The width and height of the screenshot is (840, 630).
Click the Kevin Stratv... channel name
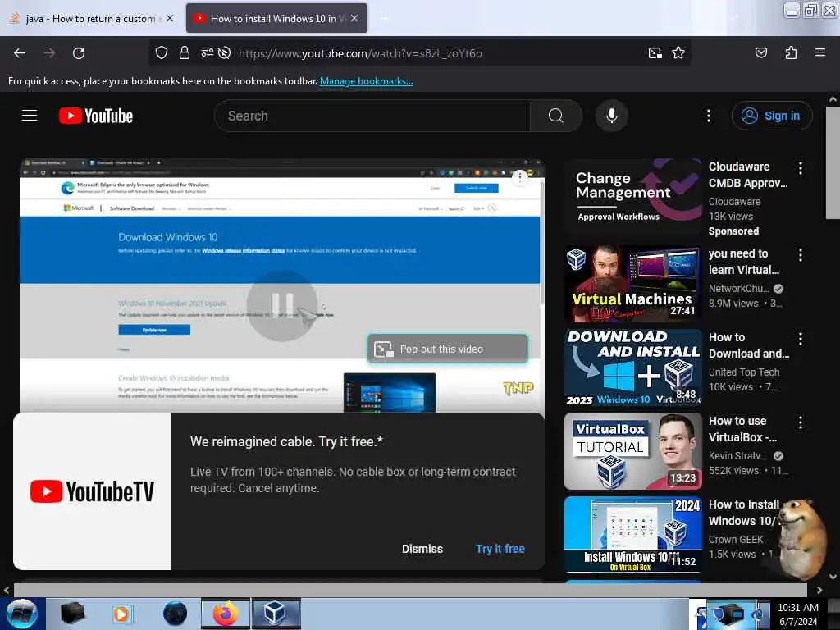[737, 455]
